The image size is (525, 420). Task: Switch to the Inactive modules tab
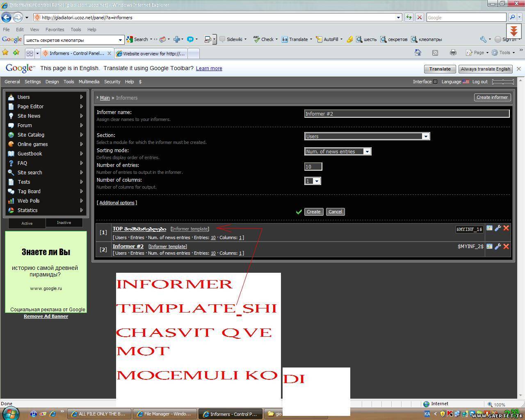point(64,223)
